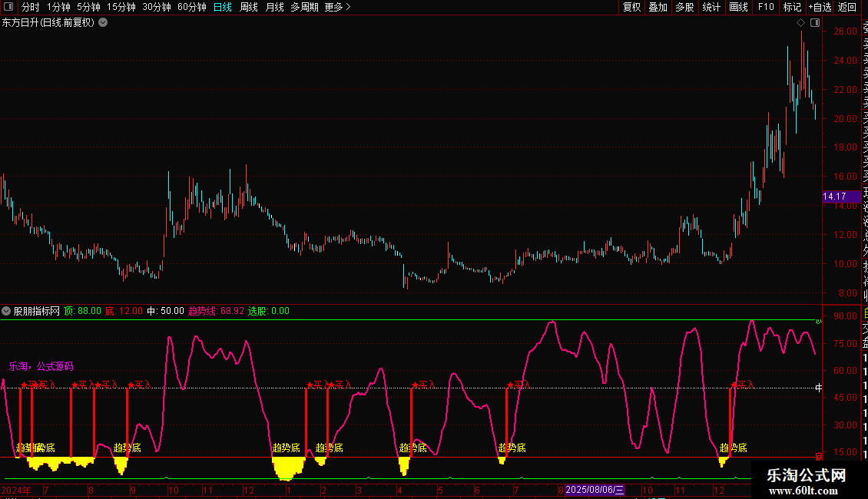
Task: Click the 2025/08/06 date marker on timeline
Action: pyautogui.click(x=595, y=490)
